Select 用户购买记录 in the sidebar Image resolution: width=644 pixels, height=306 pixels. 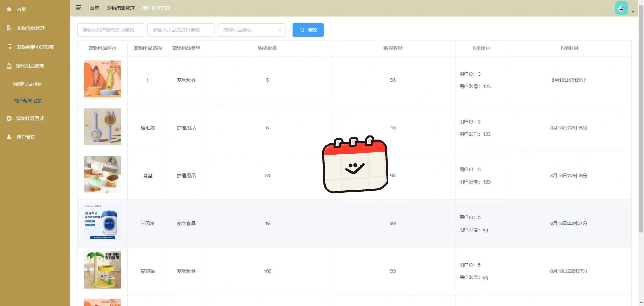(27, 100)
